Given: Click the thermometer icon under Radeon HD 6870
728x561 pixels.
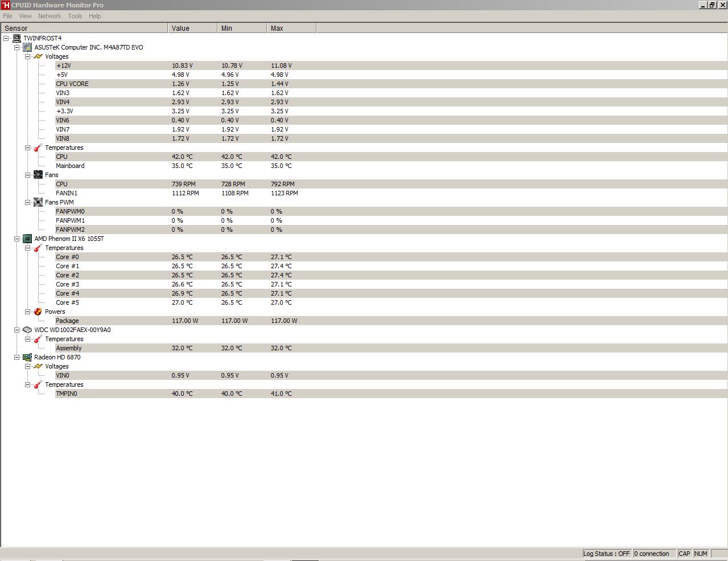Looking at the screenshot, I should click(38, 384).
